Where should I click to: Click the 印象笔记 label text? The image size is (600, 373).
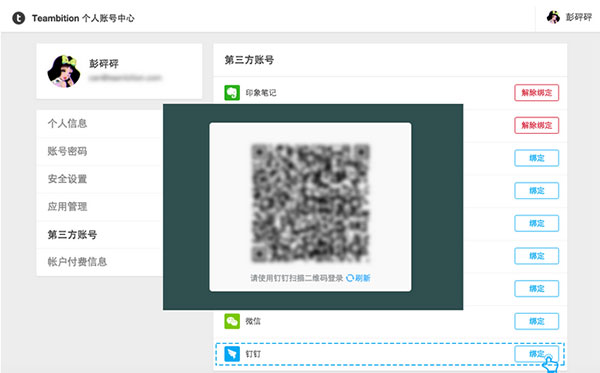pos(261,93)
